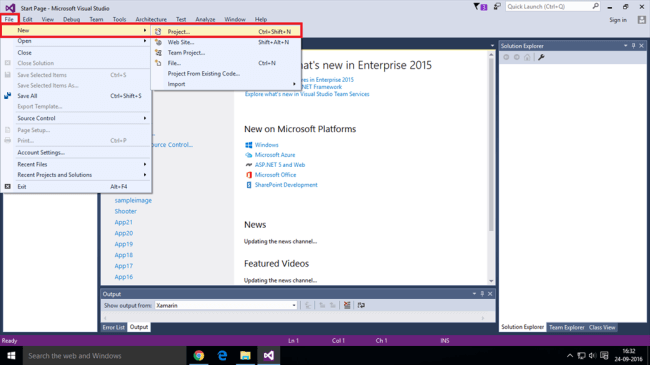Choose Project From Existing Code...
The width and height of the screenshot is (650, 365).
click(x=226, y=73)
